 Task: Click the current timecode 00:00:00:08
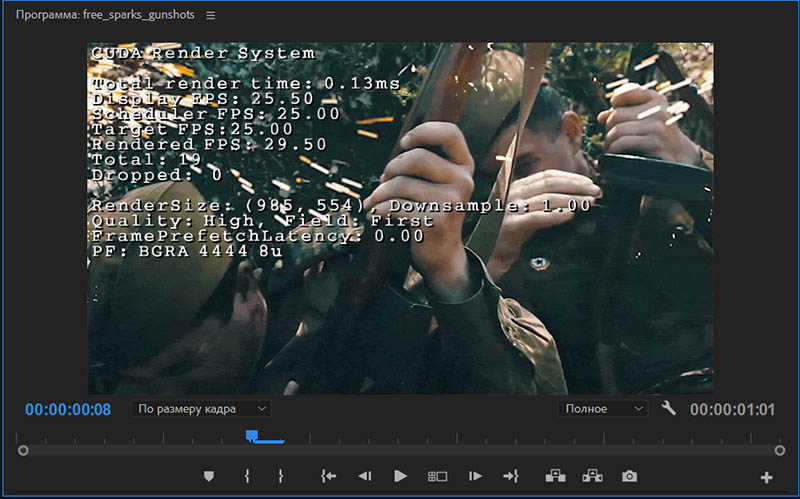click(x=68, y=409)
